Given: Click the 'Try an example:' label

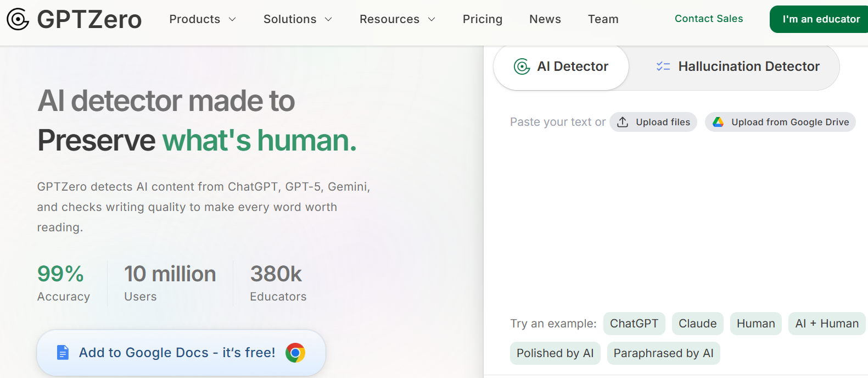Looking at the screenshot, I should coord(553,324).
